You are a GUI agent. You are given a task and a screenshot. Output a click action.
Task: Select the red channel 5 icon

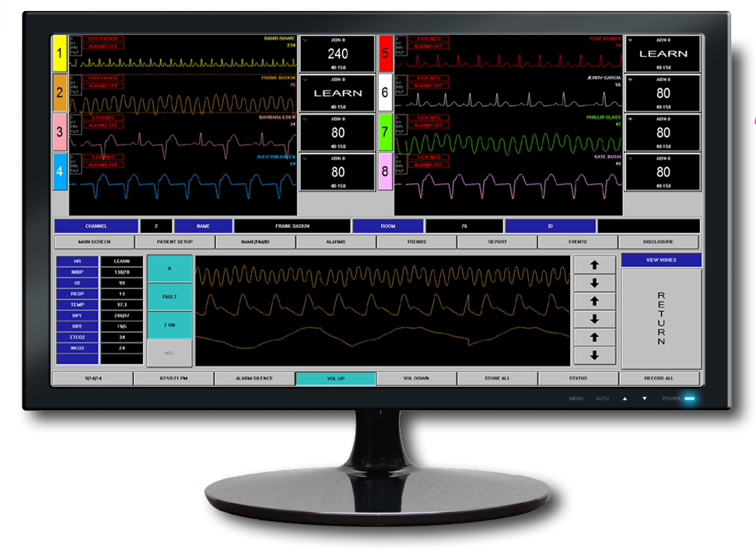(387, 54)
